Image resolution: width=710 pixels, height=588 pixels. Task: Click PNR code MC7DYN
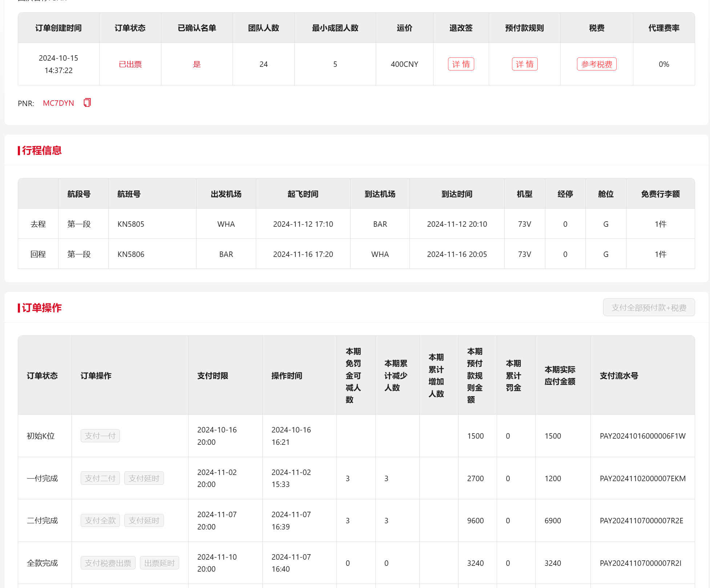tap(58, 103)
